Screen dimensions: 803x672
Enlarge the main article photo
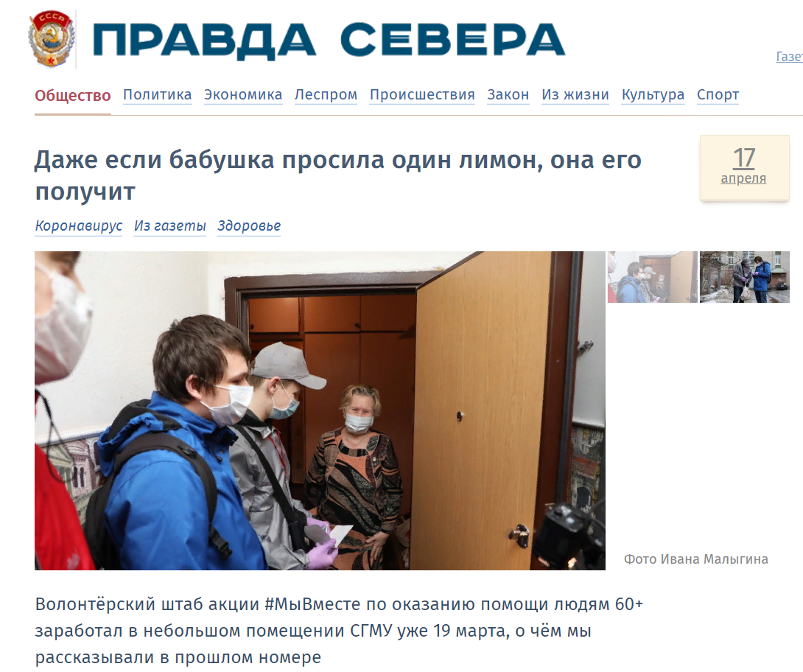click(x=320, y=410)
